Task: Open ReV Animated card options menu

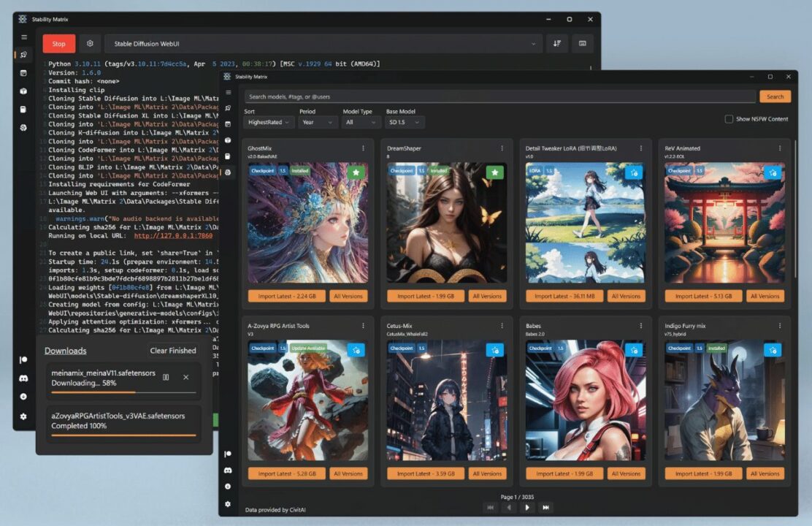Action: tap(779, 148)
